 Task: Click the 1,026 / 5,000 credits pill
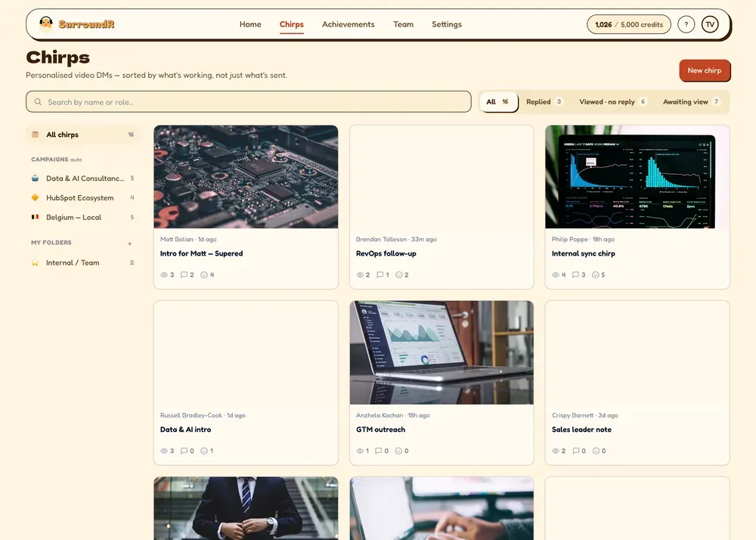click(x=629, y=24)
